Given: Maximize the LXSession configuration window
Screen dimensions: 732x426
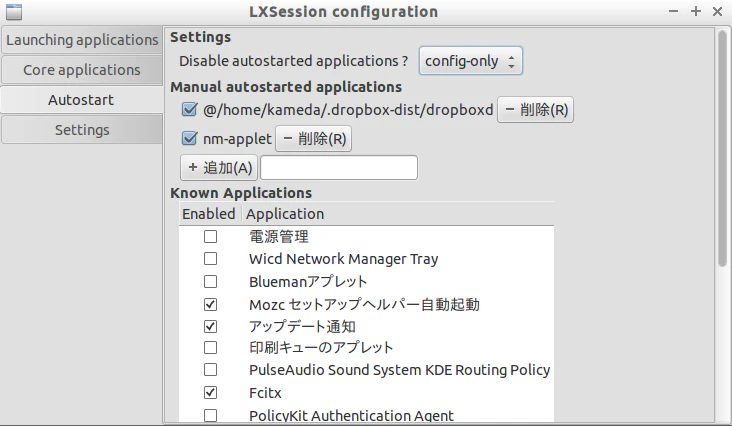Looking at the screenshot, I should 696,11.
